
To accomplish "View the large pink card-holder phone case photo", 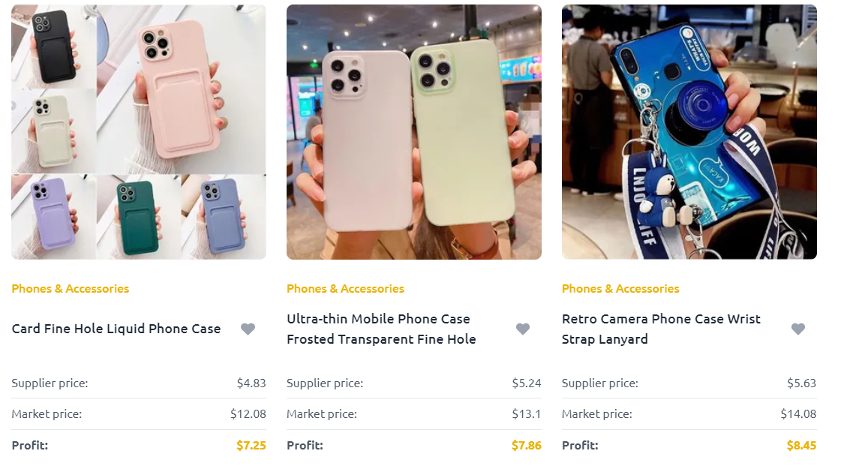I will (182, 89).
